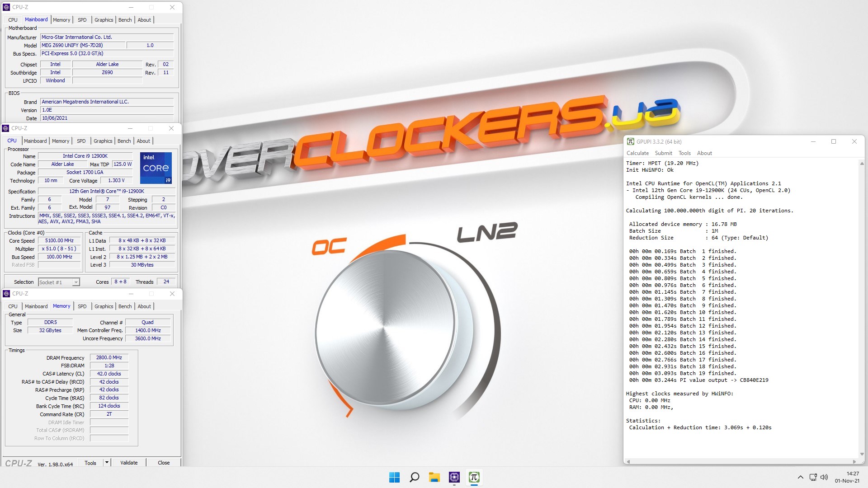This screenshot has width=868, height=488.
Task: Click the motherboard model MEG Z690 UNIFY field
Action: pos(82,46)
